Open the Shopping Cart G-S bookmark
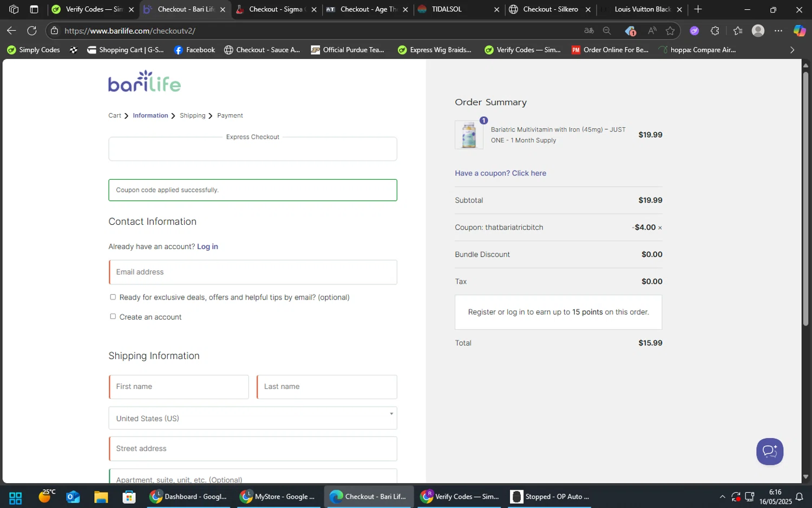This screenshot has width=812, height=508. 126,50
